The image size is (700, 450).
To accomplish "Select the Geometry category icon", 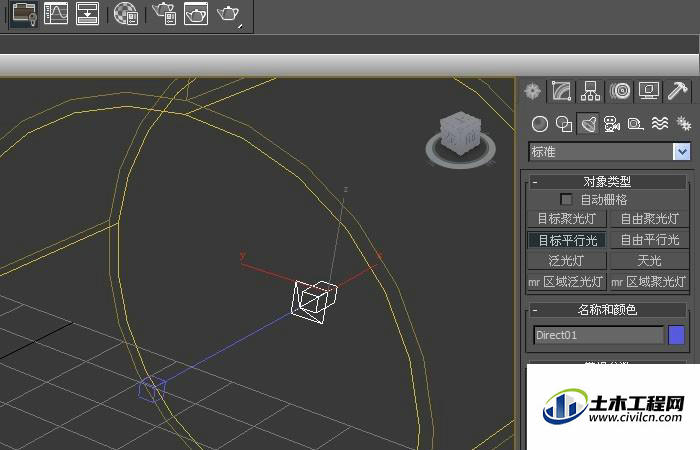I will point(540,124).
